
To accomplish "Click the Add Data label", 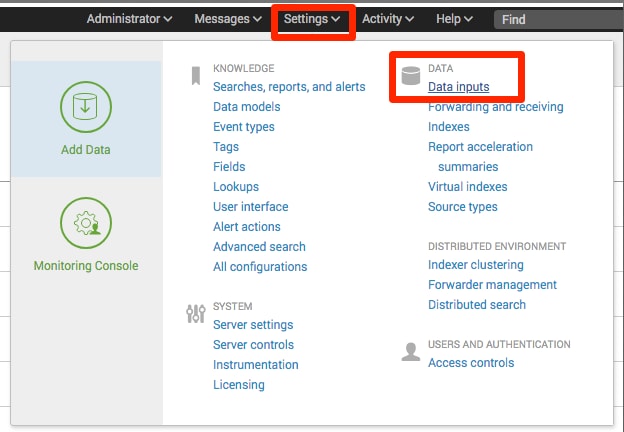I will [x=86, y=150].
